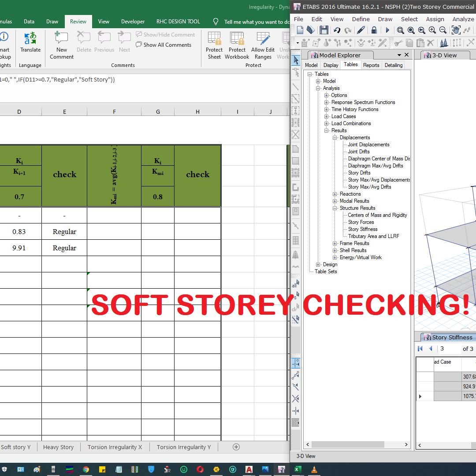Image resolution: width=476 pixels, height=476 pixels.
Task: Click the Undo arrow in ETABS toolbar
Action: point(337,30)
